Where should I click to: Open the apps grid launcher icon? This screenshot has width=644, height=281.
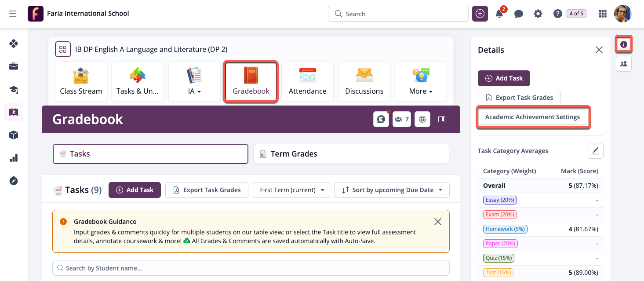coord(603,14)
